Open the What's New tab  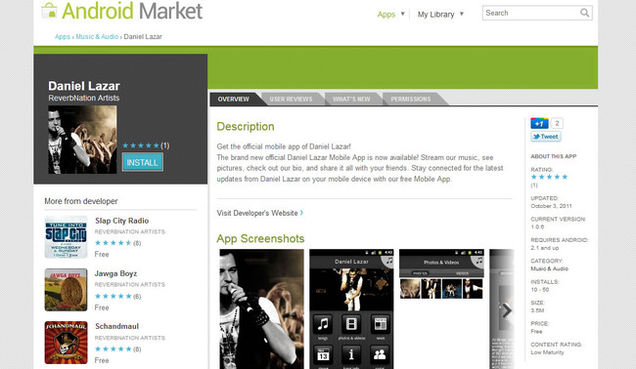point(351,99)
